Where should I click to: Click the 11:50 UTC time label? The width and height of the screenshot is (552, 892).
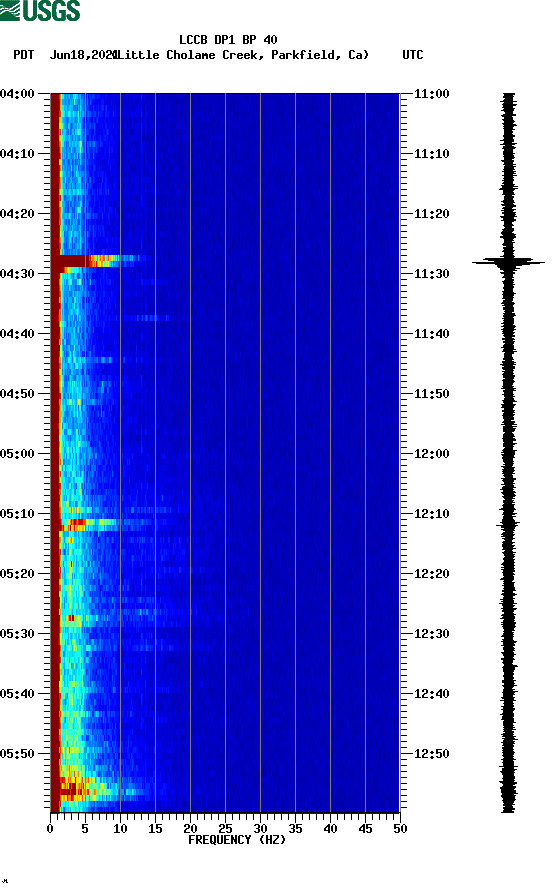pos(431,394)
